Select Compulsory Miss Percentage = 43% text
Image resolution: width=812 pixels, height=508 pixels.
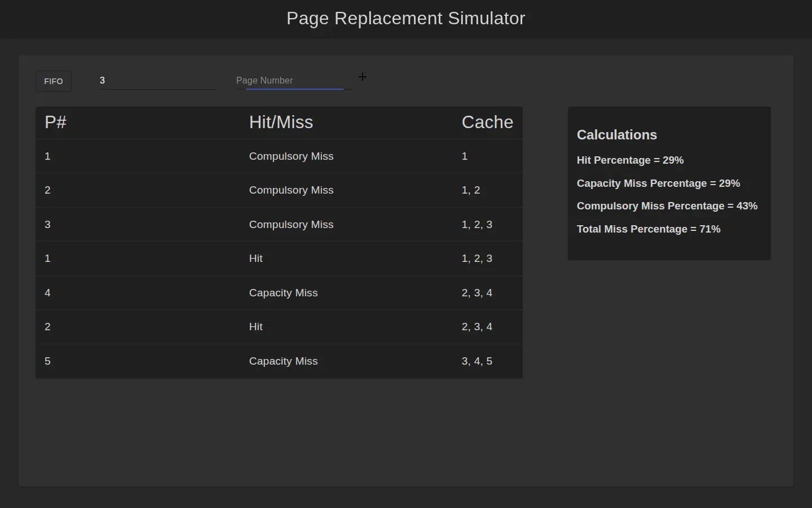(x=667, y=206)
